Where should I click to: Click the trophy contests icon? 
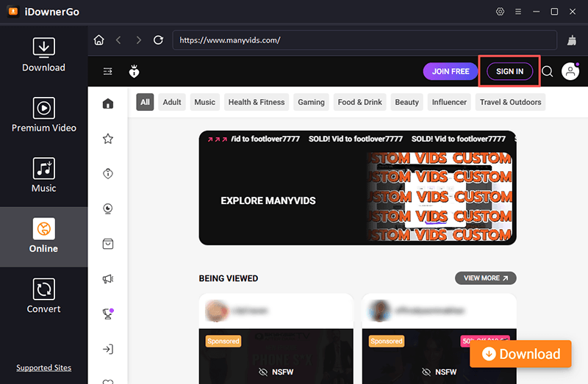pos(108,314)
